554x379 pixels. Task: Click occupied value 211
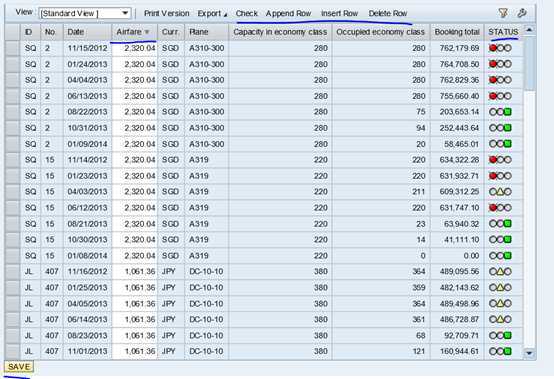[419, 192]
